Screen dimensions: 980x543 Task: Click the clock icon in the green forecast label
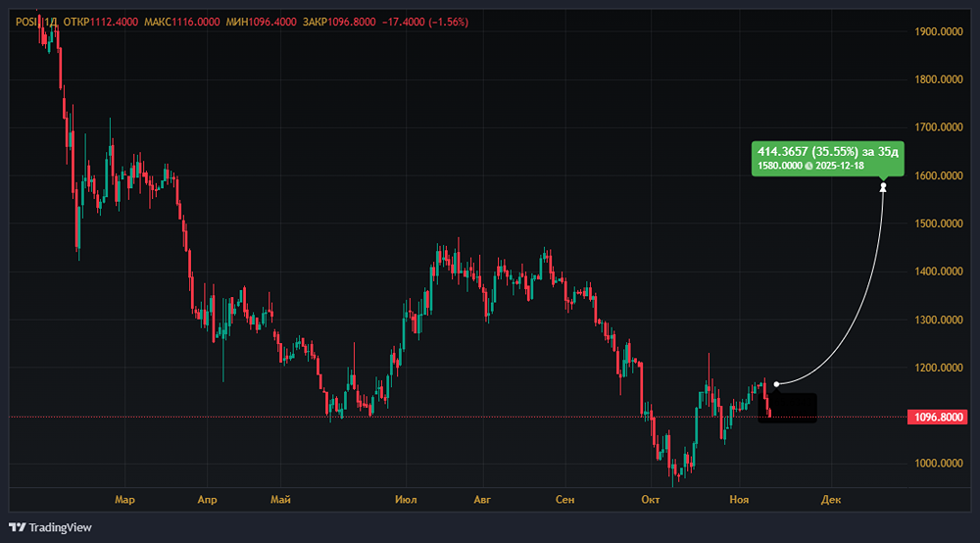pos(808,167)
